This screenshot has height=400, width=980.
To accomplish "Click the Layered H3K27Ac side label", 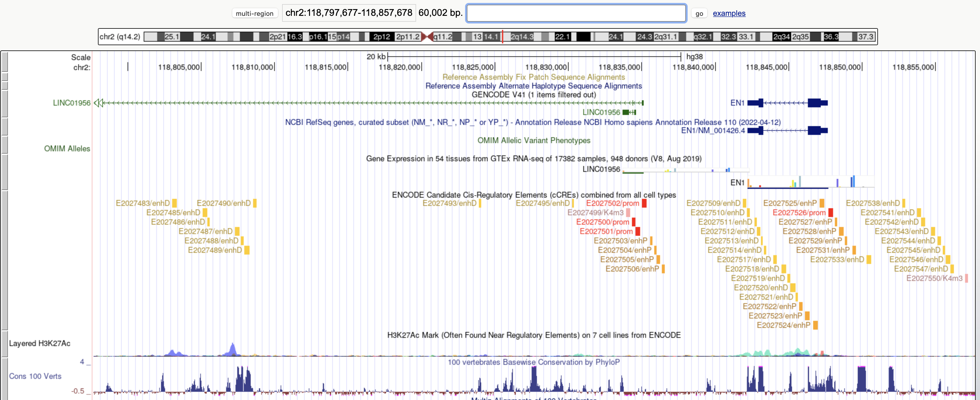I will click(x=40, y=343).
